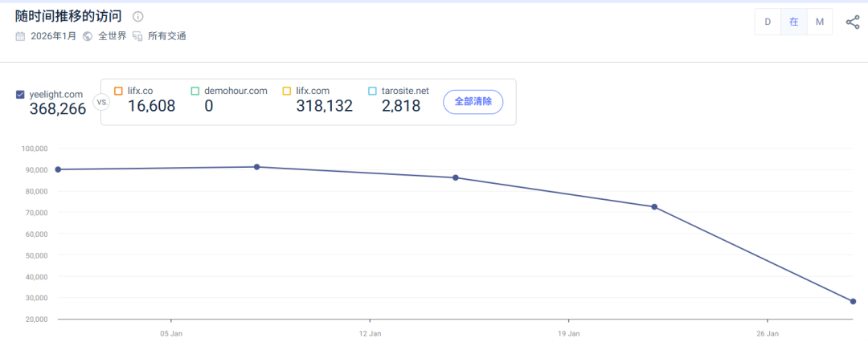Image resolution: width=868 pixels, height=342 pixels.
Task: Enable the lifx.com checkbox
Action: pyautogui.click(x=286, y=91)
